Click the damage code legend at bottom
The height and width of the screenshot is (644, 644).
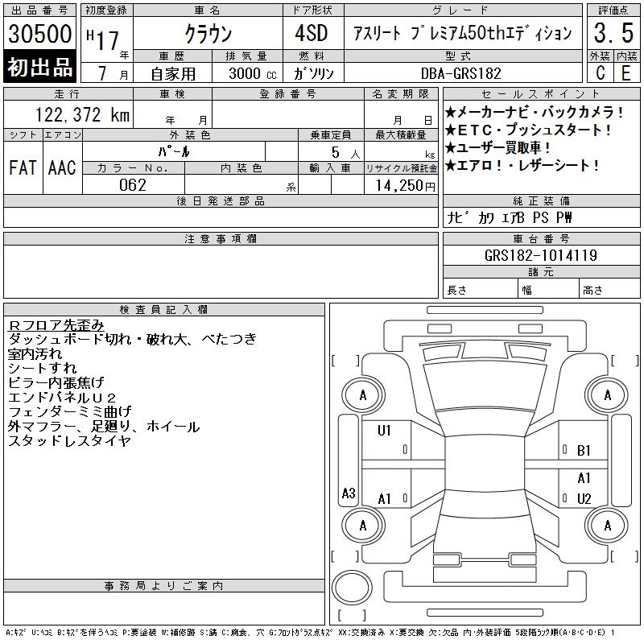(x=310, y=633)
